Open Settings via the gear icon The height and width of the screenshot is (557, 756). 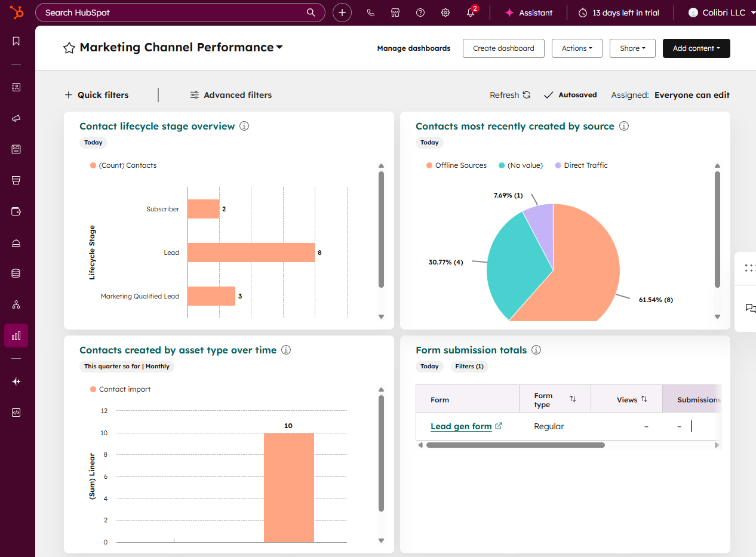(445, 12)
